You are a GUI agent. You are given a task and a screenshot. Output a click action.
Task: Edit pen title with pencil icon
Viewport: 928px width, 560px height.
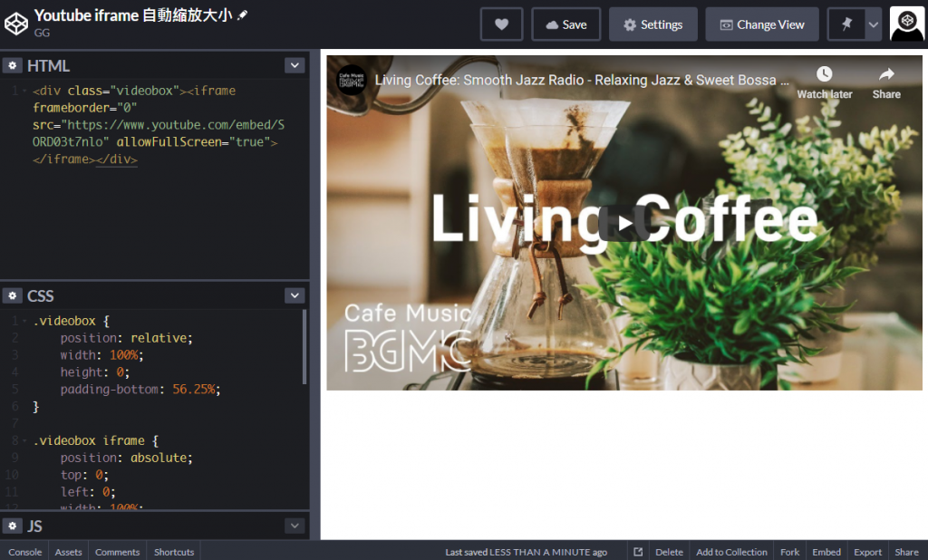coord(242,15)
